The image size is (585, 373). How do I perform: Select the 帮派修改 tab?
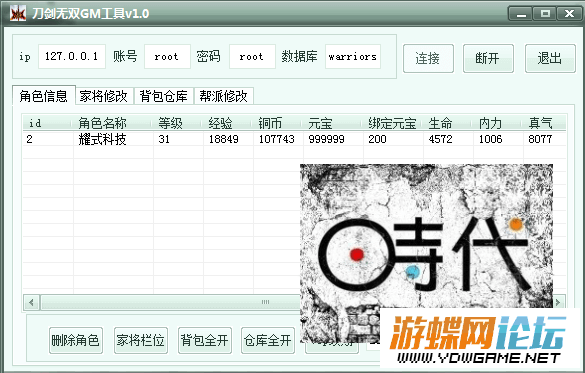click(224, 96)
